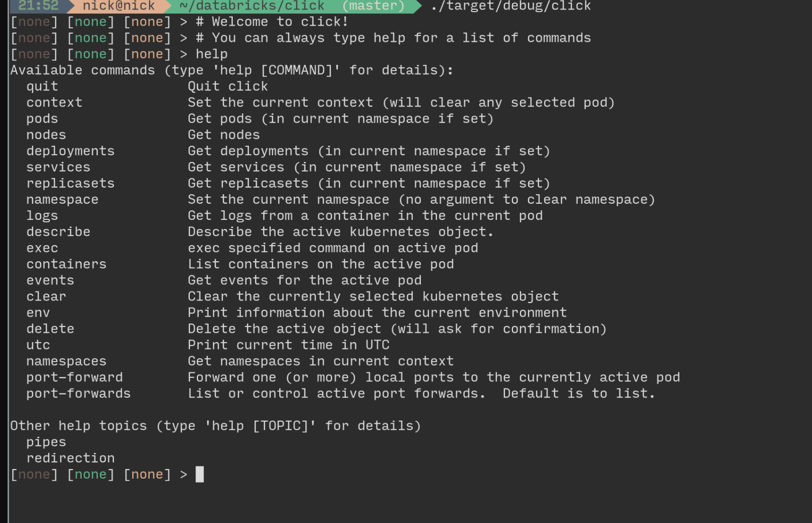Click the 'nodes' command entry
Viewport: 812px width, 523px height.
pos(46,135)
